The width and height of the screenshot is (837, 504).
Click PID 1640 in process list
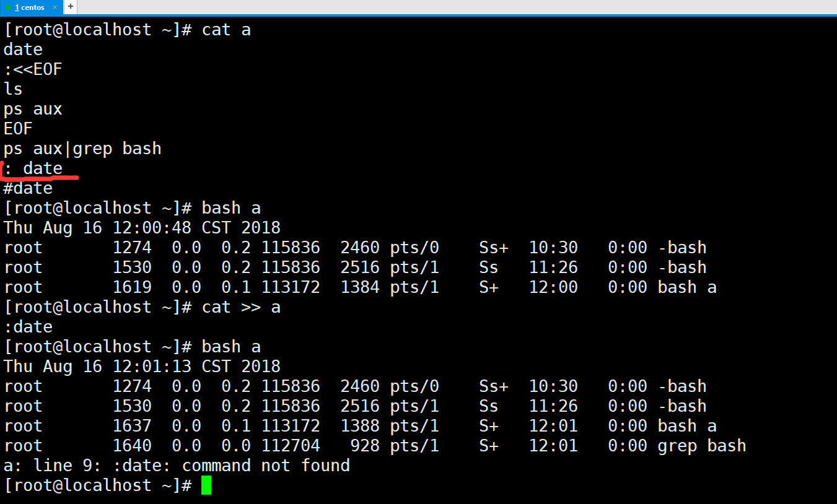coord(132,446)
